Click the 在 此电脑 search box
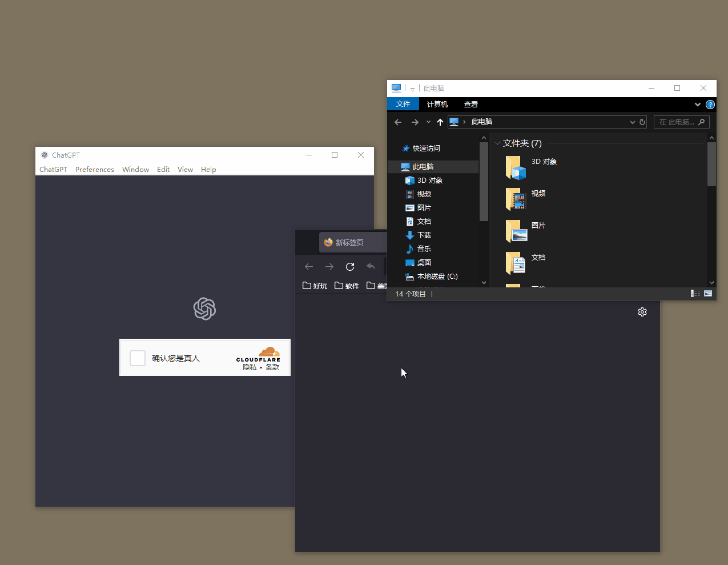Screen dimensions: 728x565 click(x=677, y=122)
